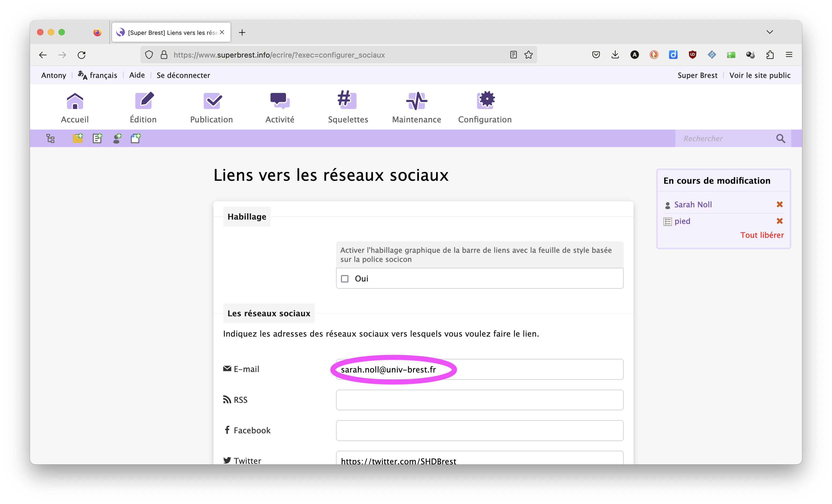
Task: Click the Rechercher search field
Action: (726, 138)
